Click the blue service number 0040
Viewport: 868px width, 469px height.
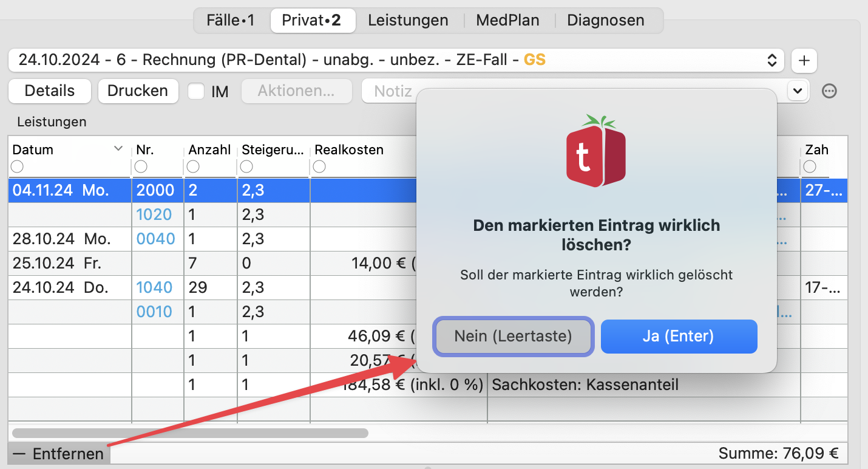pos(155,239)
